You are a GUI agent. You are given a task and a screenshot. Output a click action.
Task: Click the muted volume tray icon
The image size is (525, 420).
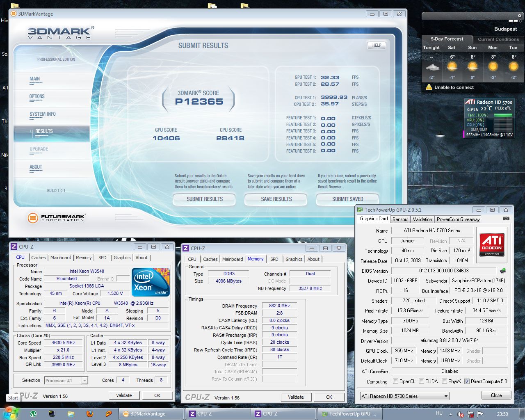pos(460,414)
